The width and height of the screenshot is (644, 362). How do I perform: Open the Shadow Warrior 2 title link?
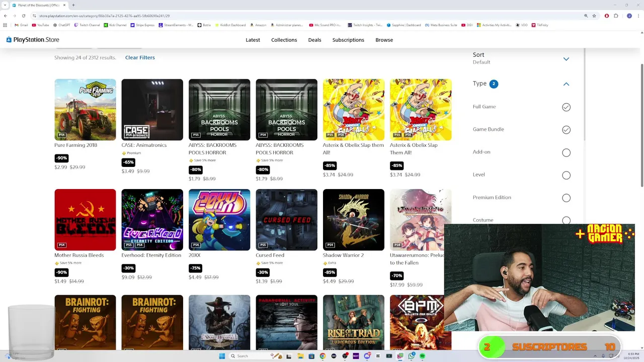pos(343,255)
